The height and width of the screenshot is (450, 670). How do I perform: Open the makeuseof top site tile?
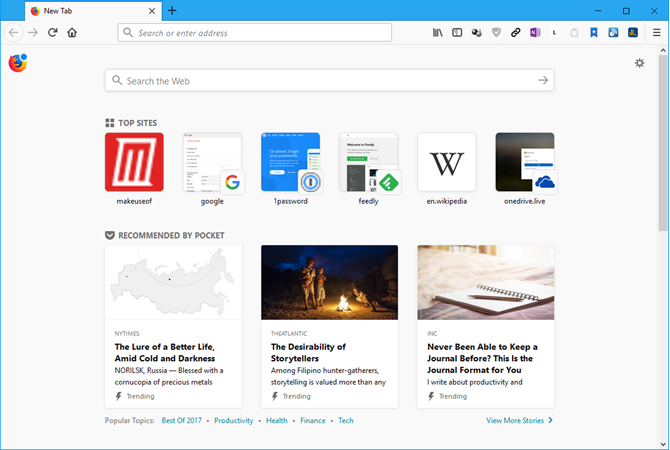[x=134, y=162]
